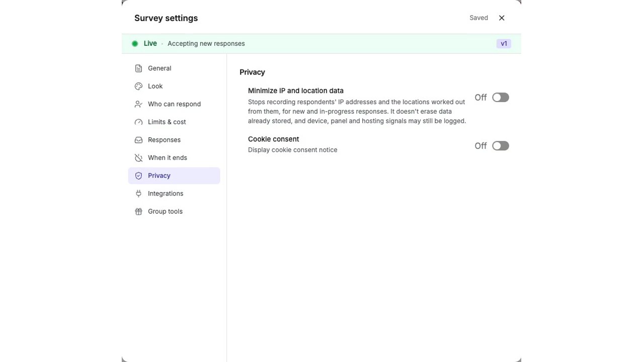
Task: Click the Group tools gift icon
Action: coord(138,211)
